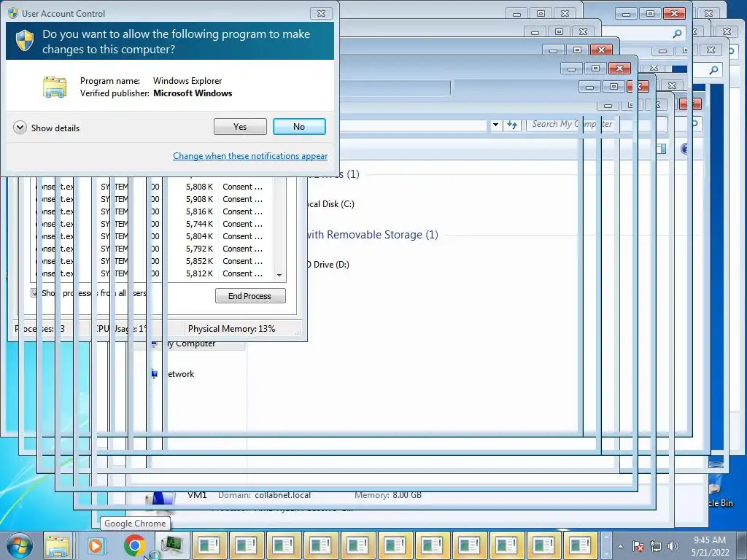Select Computer in the Explorer navigation pane
The width and height of the screenshot is (747, 560).
click(x=190, y=344)
